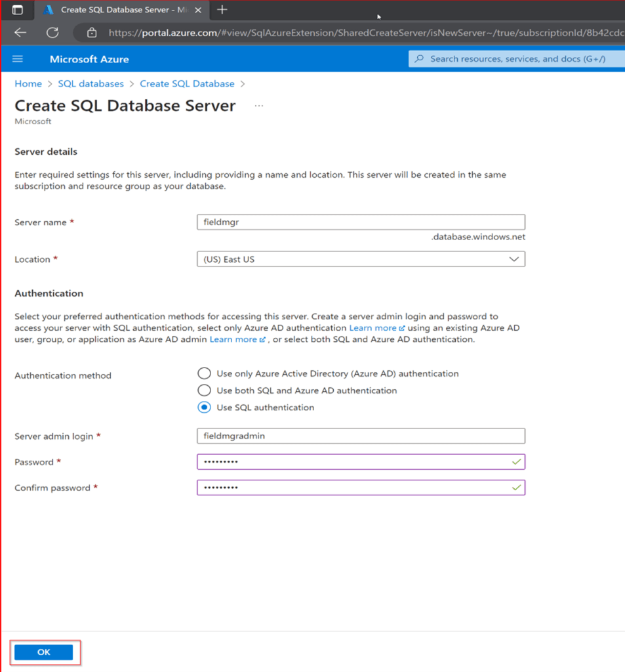The width and height of the screenshot is (625, 672).
Task: Open first Learn more link about Azure AD authentication
Action: pyautogui.click(x=376, y=328)
